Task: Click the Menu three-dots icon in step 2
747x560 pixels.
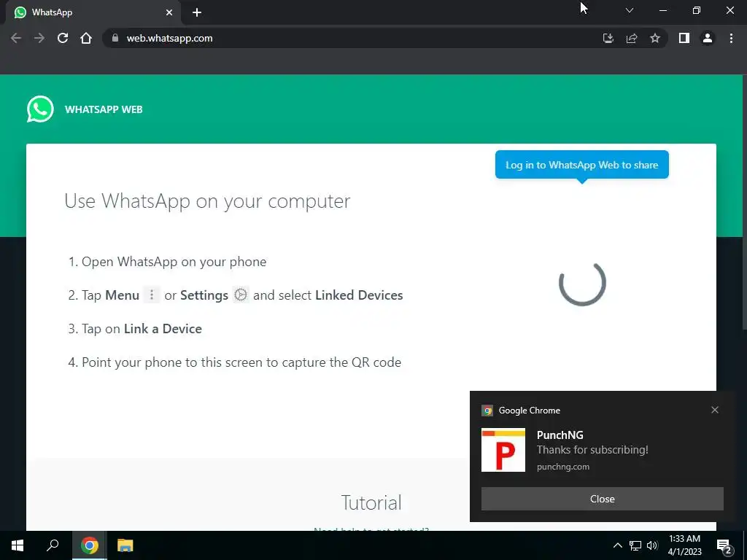Action: (152, 295)
